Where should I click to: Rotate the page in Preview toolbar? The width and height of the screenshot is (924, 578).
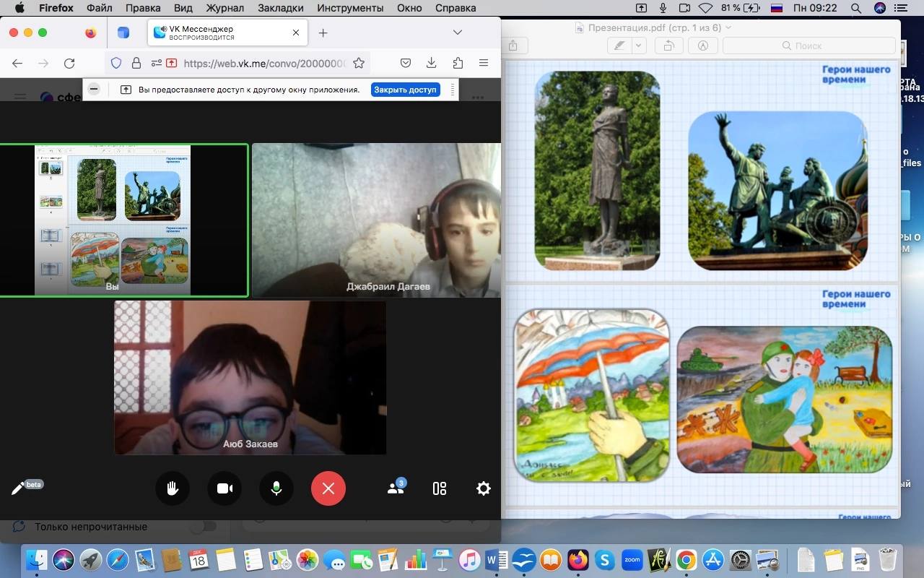pos(669,46)
